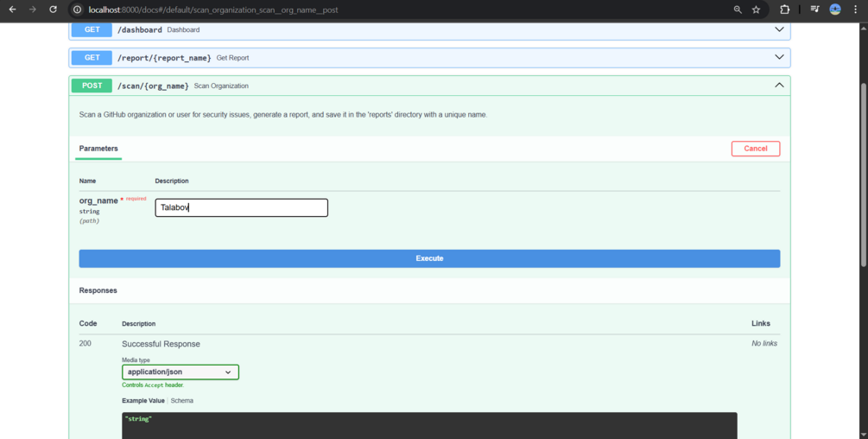Bookmark this page with the star icon

pyautogui.click(x=756, y=10)
